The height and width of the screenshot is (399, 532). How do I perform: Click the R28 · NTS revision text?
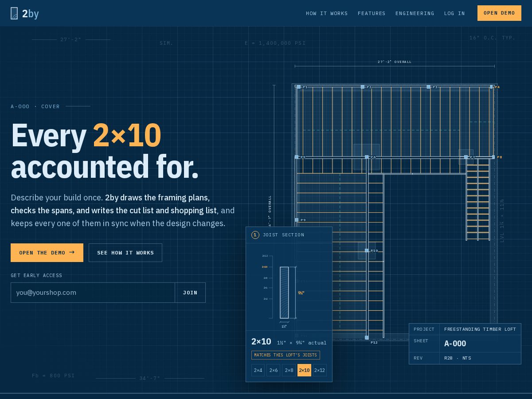pyautogui.click(x=458, y=358)
